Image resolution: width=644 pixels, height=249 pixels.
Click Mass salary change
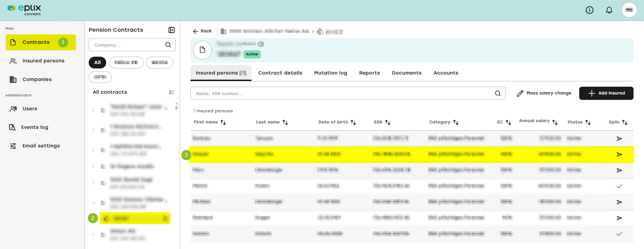coord(544,93)
